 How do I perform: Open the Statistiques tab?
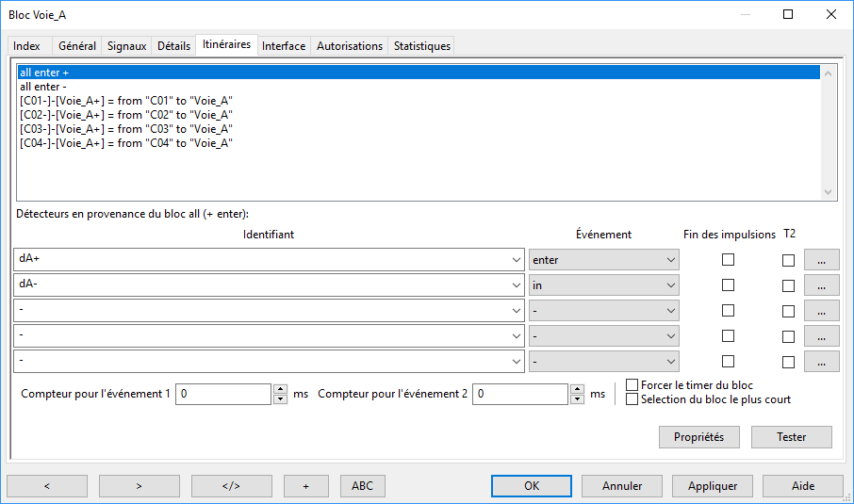421,46
